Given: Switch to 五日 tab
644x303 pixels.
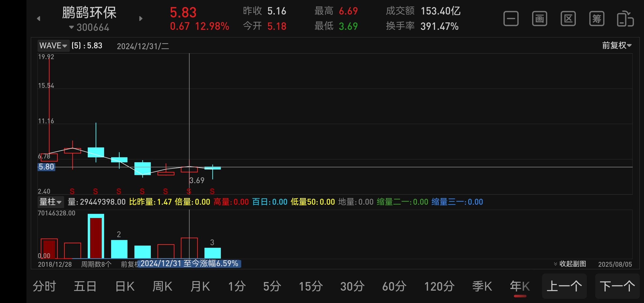Looking at the screenshot, I should coord(85,286).
